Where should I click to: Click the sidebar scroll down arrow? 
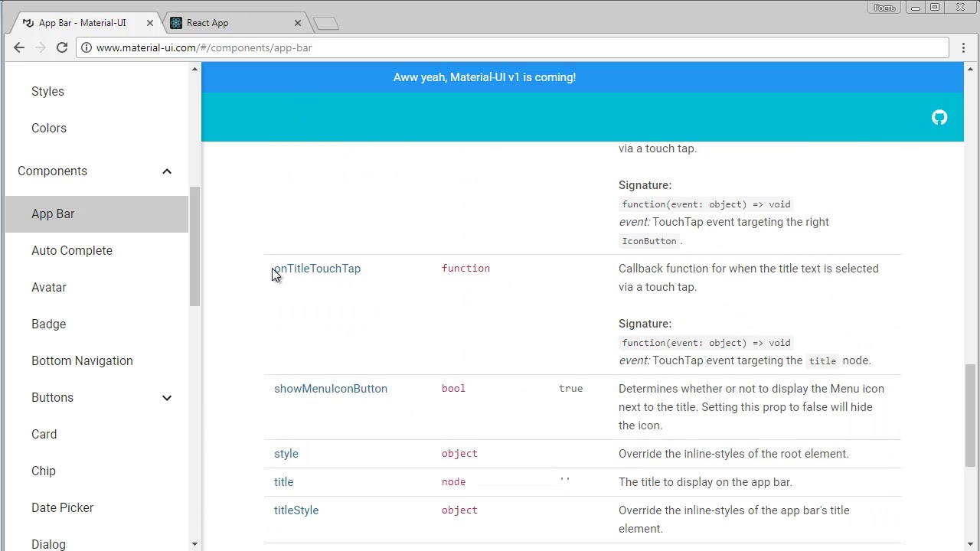click(x=194, y=544)
